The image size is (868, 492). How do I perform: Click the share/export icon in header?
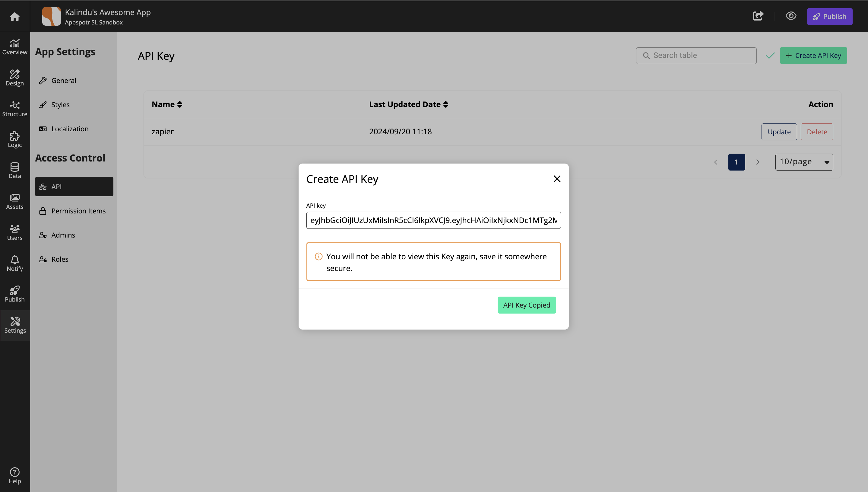[758, 16]
